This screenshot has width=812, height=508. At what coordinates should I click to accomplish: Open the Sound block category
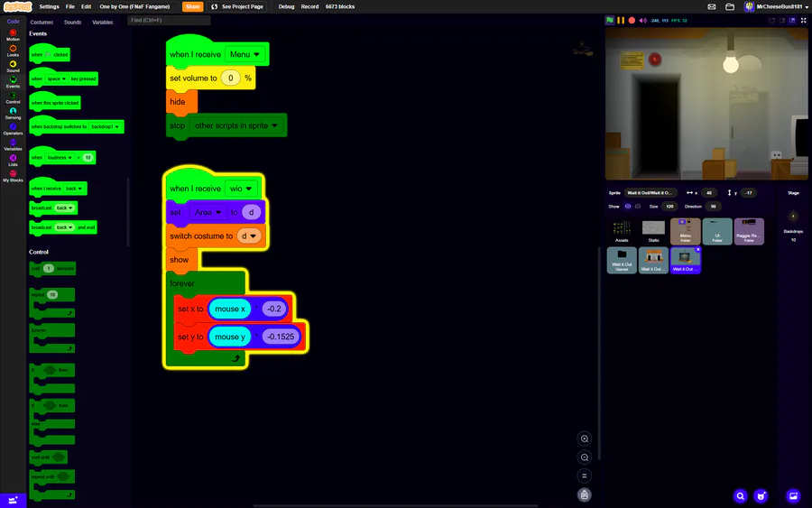13,66
